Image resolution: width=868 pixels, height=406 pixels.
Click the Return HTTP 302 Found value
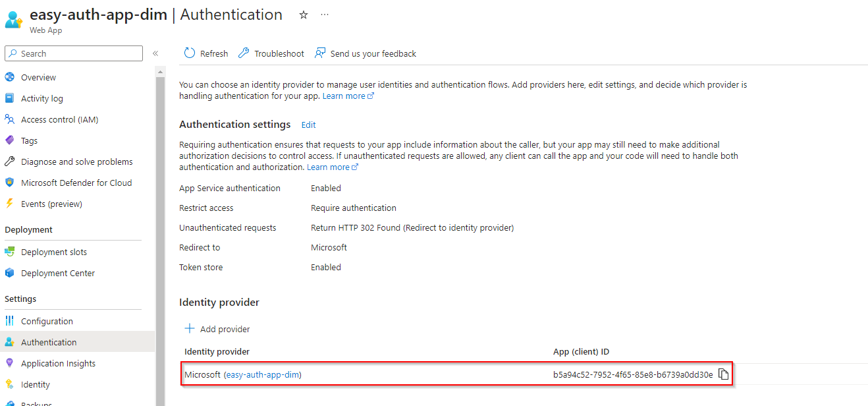coord(412,227)
